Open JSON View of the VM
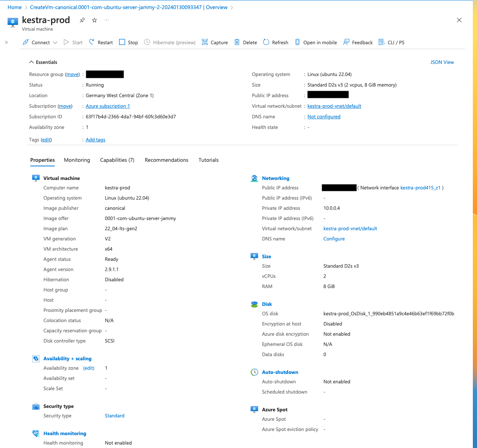The height and width of the screenshot is (448, 477). point(442,62)
